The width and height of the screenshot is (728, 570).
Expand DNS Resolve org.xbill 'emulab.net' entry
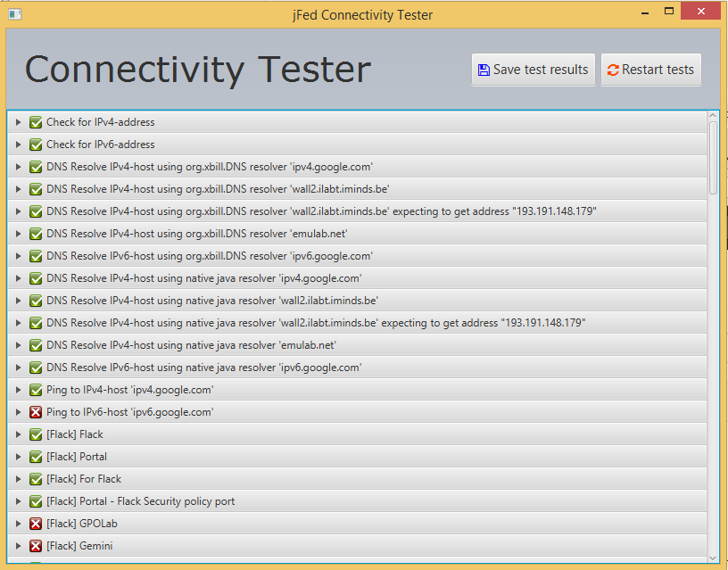point(18,234)
